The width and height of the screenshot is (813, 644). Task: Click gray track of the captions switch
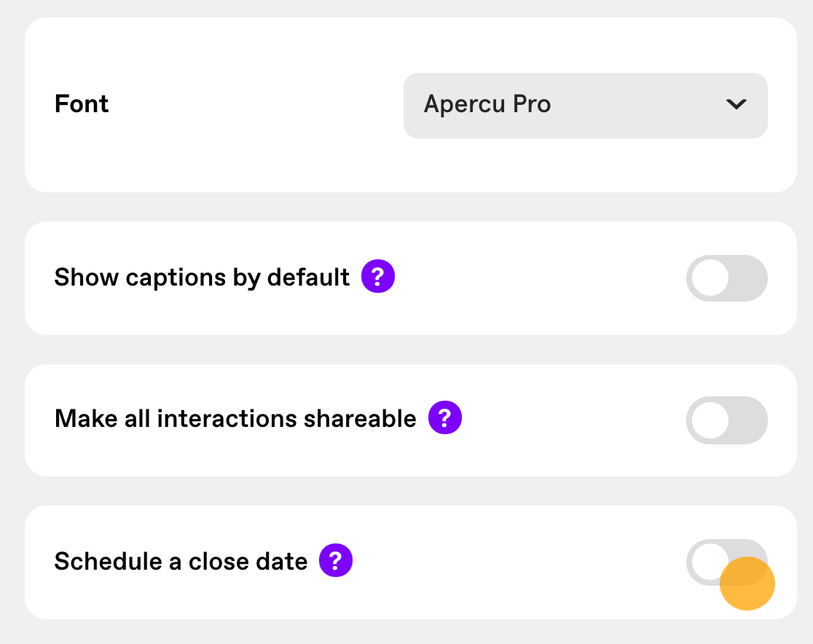(748, 278)
